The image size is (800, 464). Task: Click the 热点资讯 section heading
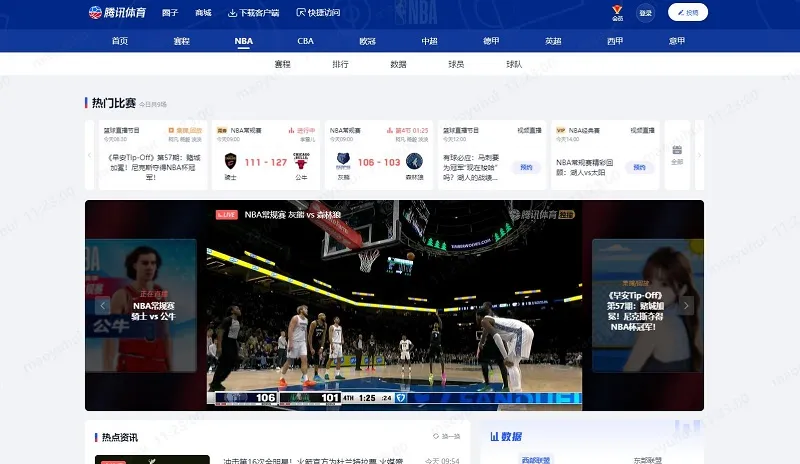pyautogui.click(x=119, y=437)
